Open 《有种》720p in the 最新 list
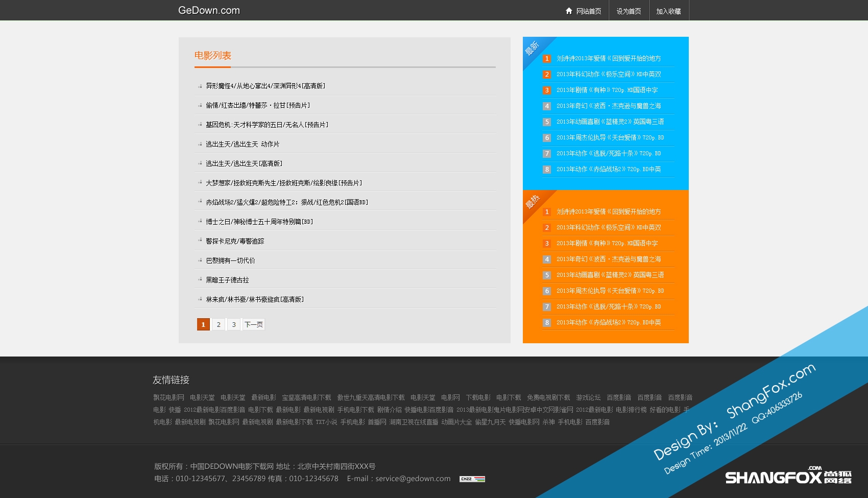Image resolution: width=868 pixels, height=498 pixels. pyautogui.click(x=607, y=90)
